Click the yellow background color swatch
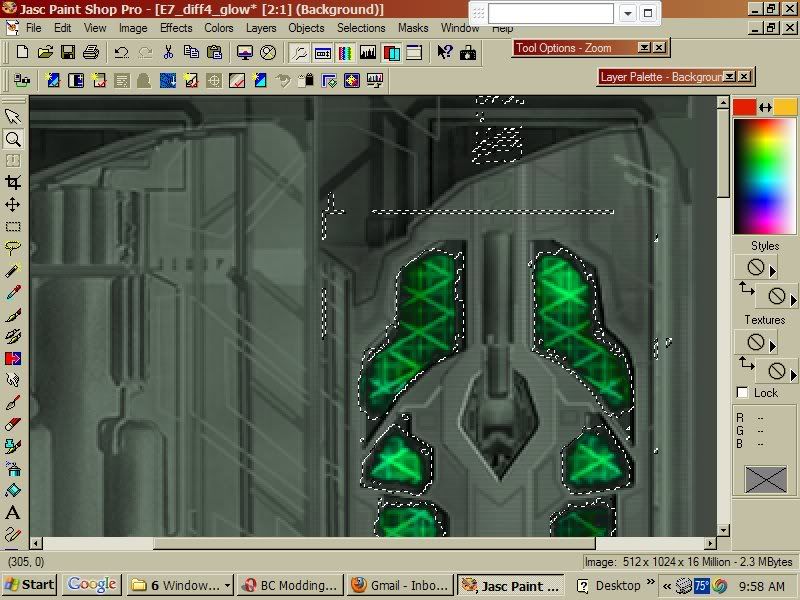The width and height of the screenshot is (800, 600). (x=785, y=107)
